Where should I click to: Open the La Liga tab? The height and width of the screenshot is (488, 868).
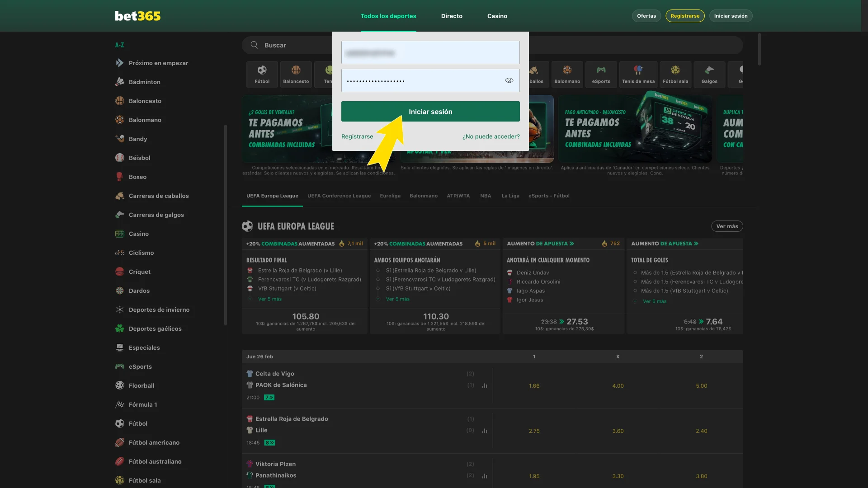point(510,196)
